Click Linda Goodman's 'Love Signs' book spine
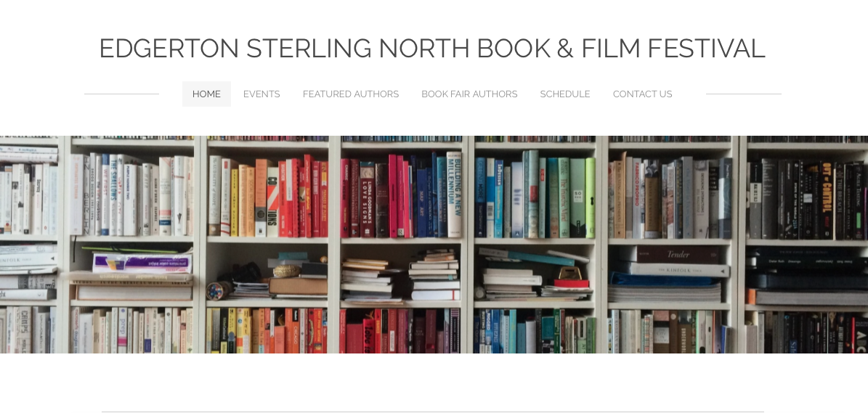Viewport: 868px width, 413px height. [368, 200]
